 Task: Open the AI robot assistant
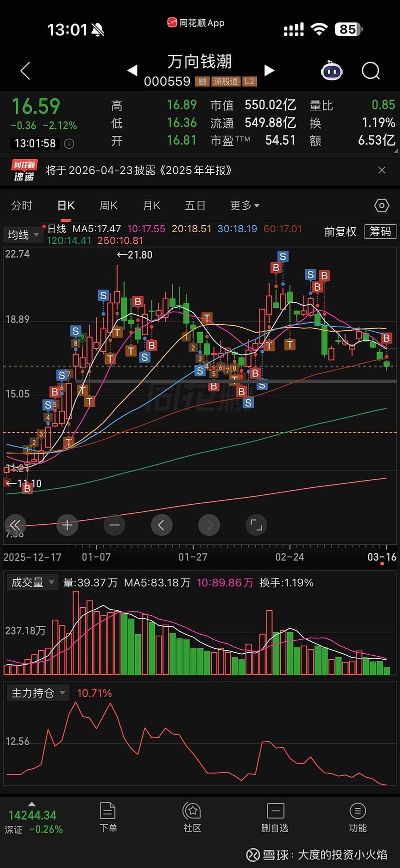pyautogui.click(x=331, y=71)
